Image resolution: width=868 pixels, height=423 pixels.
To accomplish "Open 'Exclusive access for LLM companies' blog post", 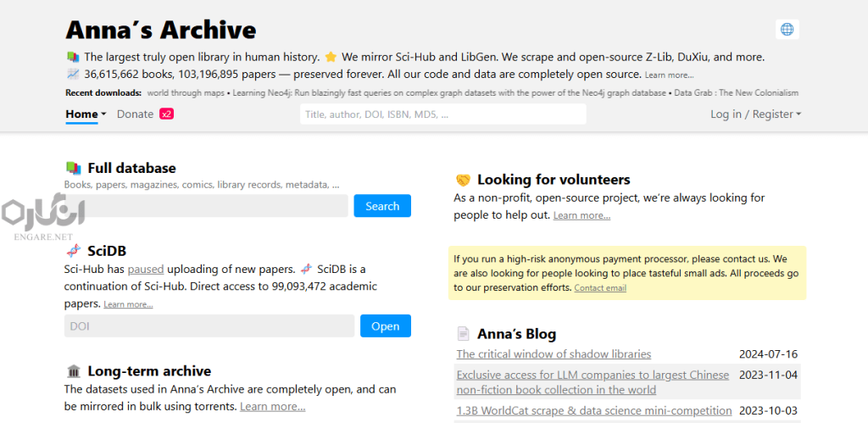I will (x=593, y=382).
